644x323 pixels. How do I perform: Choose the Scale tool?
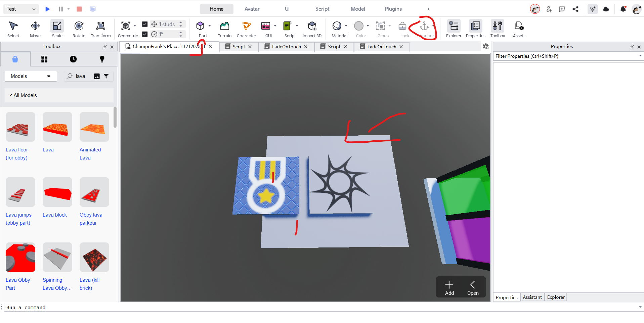pos(57,29)
